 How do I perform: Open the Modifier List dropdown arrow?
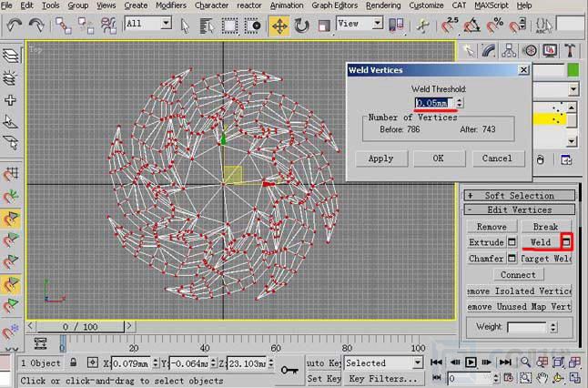coord(573,89)
